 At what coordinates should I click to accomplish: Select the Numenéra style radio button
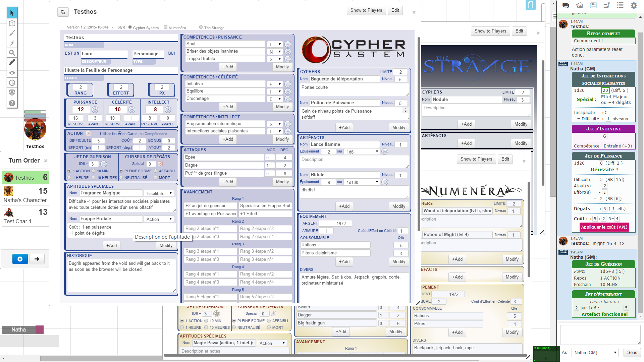[x=165, y=27]
